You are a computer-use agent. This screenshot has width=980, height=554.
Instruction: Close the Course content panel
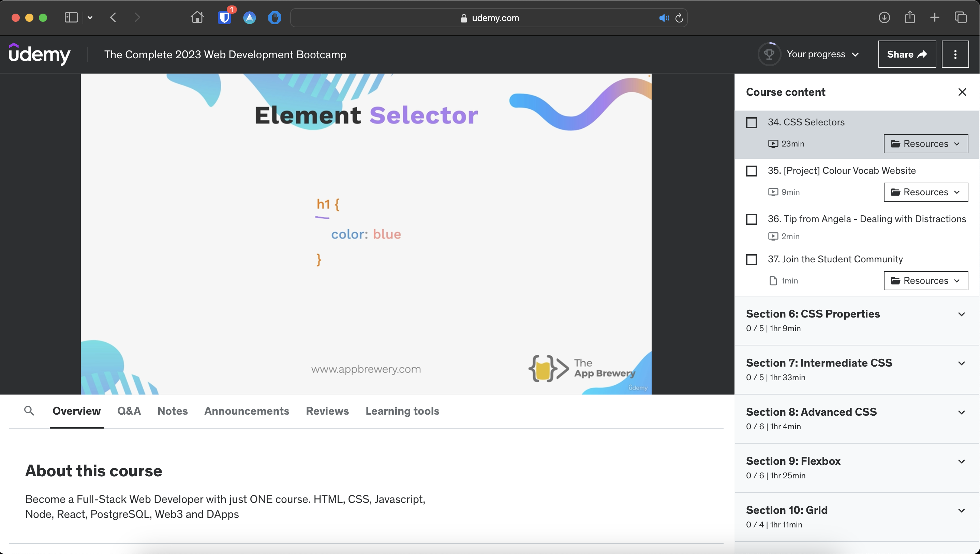point(962,92)
